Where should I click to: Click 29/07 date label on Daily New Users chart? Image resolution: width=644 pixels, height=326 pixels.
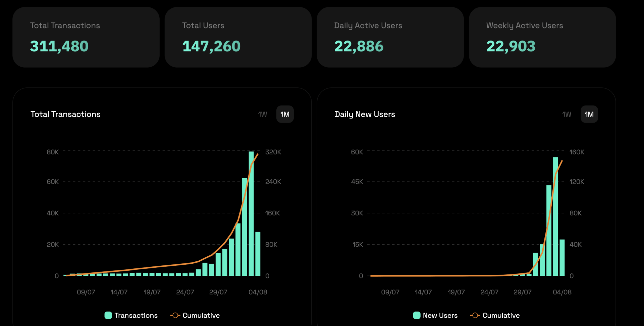click(x=522, y=292)
